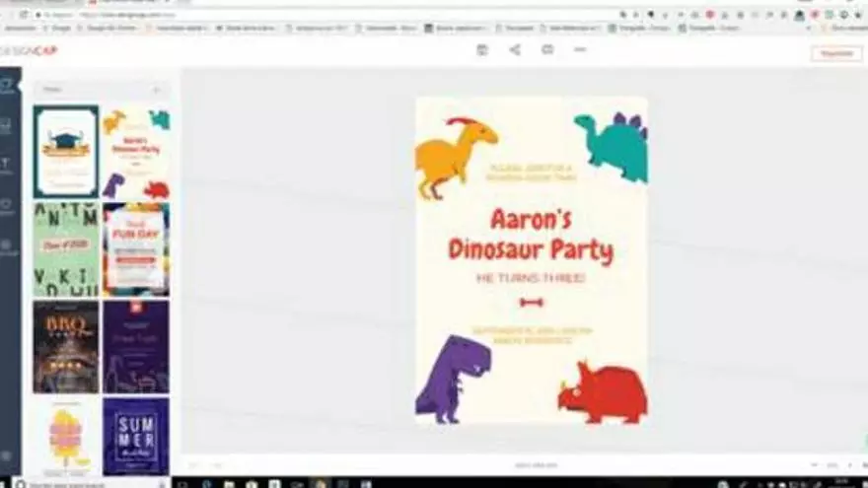The width and height of the screenshot is (868, 488).
Task: Click the outlined button at top right
Action: (x=835, y=53)
